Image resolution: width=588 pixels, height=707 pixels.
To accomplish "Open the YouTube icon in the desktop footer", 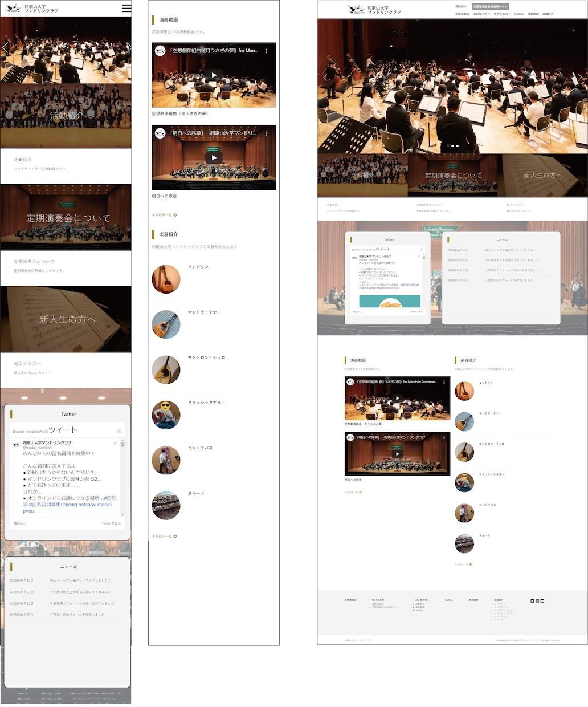I will tap(542, 600).
